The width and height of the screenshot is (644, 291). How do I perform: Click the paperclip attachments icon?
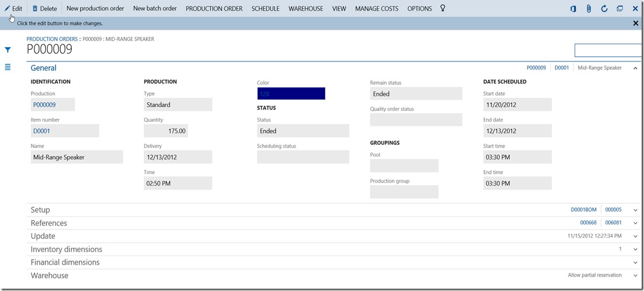pos(588,9)
